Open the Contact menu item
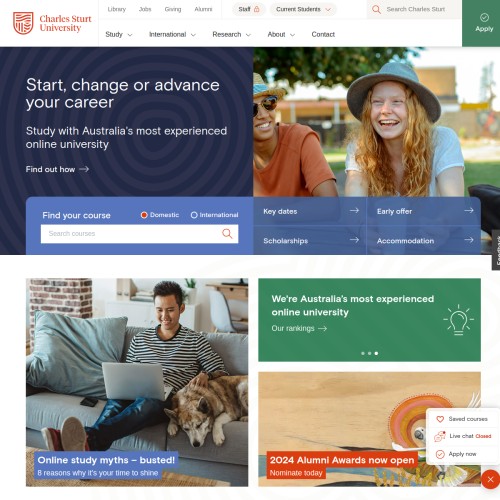 pyautogui.click(x=323, y=34)
